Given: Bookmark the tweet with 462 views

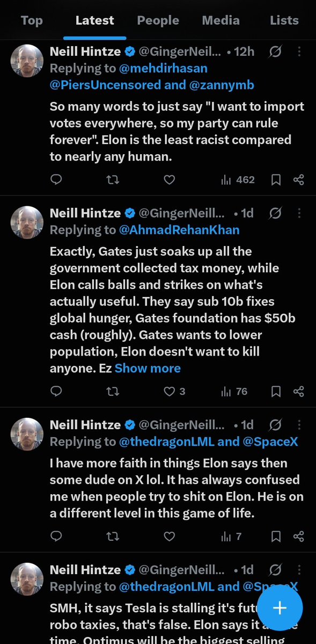Looking at the screenshot, I should (276, 179).
